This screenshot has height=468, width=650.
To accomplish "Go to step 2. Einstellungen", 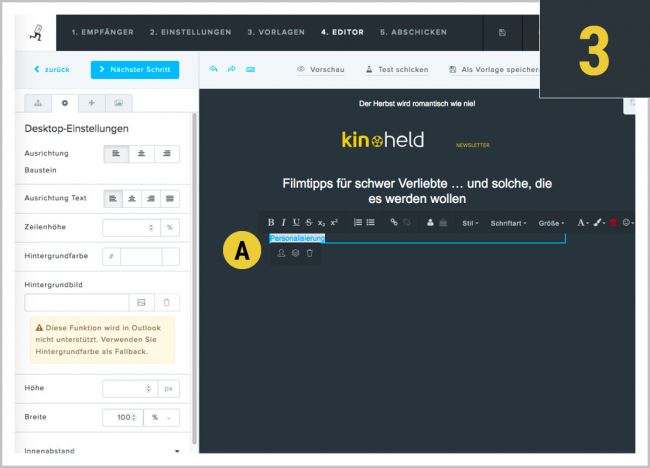I will tap(190, 32).
